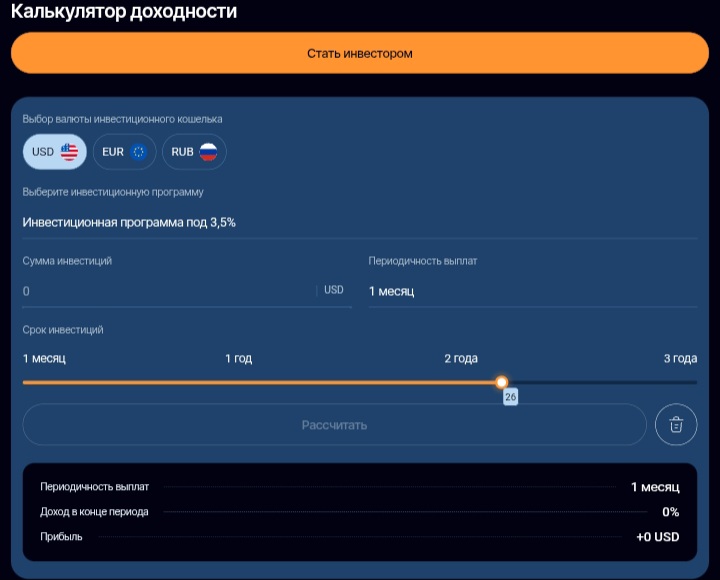Click the '2 года' term label
The height and width of the screenshot is (580, 720).
461,359
